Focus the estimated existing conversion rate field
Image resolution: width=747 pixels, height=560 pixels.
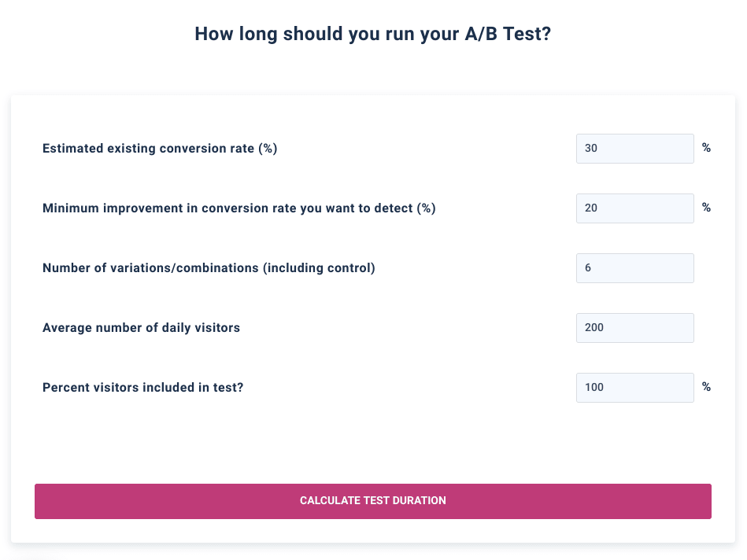coord(635,149)
